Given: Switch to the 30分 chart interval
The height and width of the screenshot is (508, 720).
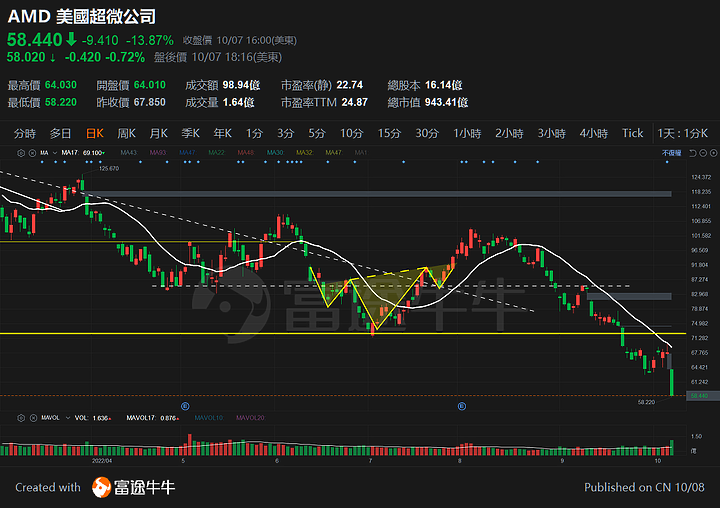Looking at the screenshot, I should tap(427, 134).
